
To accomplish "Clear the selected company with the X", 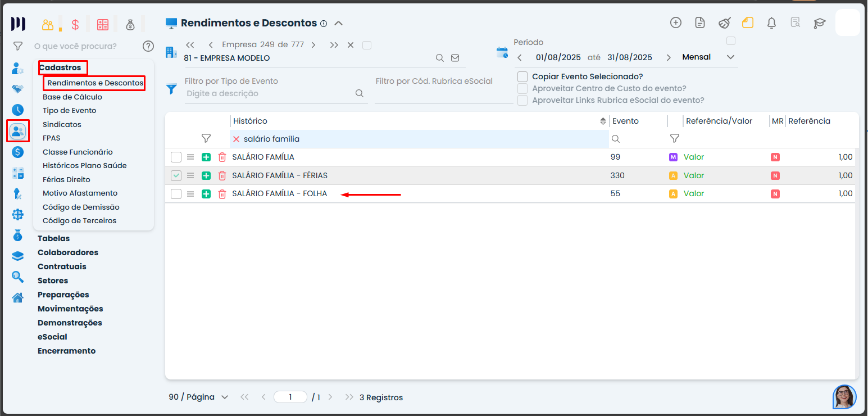I will click(x=351, y=45).
